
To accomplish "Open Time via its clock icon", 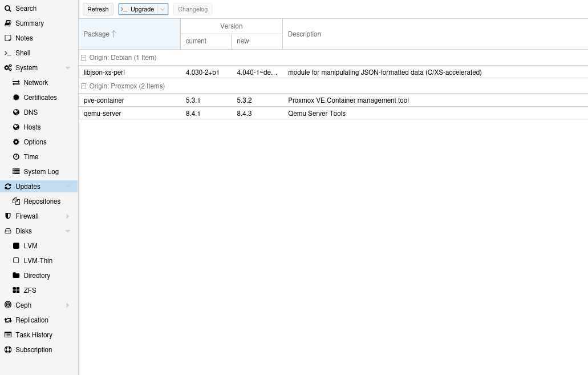I will 17,157.
